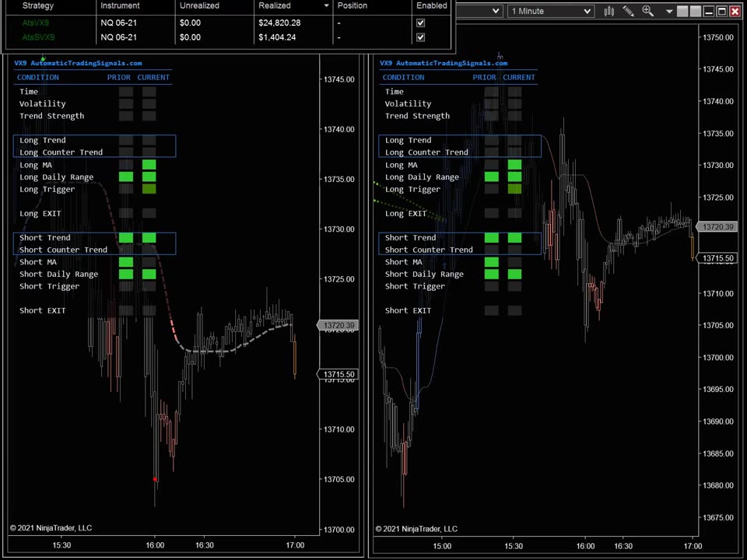Select the AtsVX9 strategy row name

click(x=35, y=23)
